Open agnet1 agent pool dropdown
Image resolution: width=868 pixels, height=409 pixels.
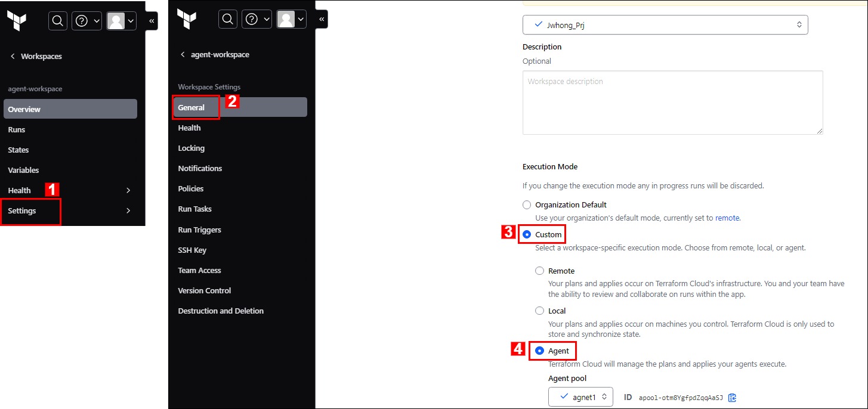click(580, 397)
